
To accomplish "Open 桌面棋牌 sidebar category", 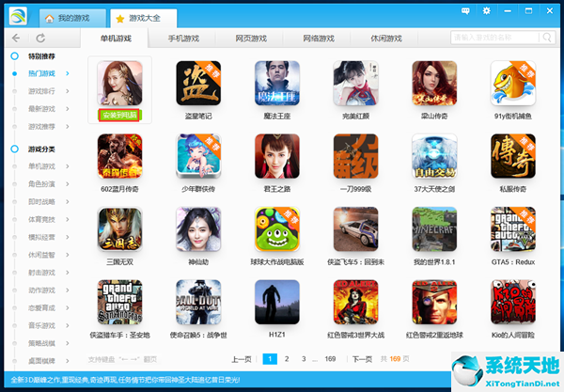I will click(x=41, y=361).
